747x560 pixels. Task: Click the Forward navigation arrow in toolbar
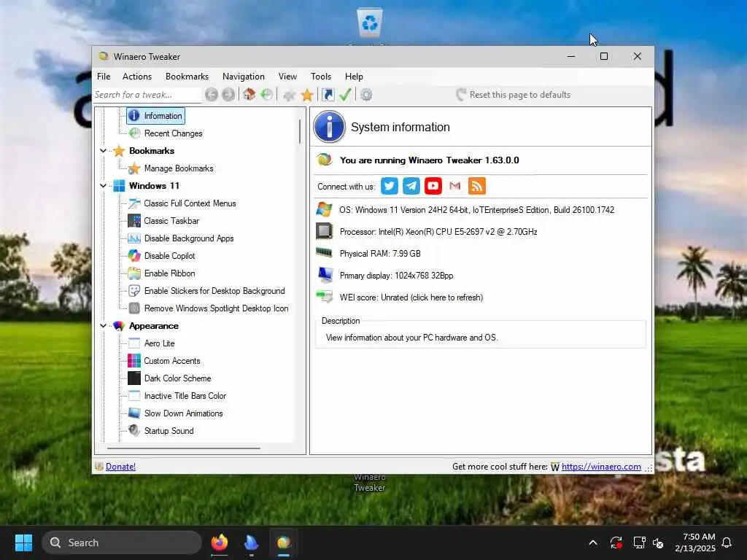click(x=228, y=95)
